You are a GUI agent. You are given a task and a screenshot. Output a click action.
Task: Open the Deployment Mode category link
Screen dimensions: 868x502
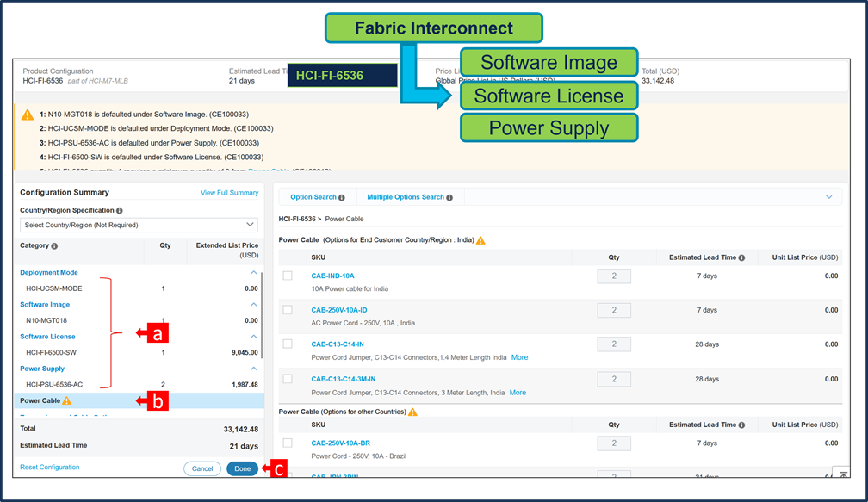point(49,272)
